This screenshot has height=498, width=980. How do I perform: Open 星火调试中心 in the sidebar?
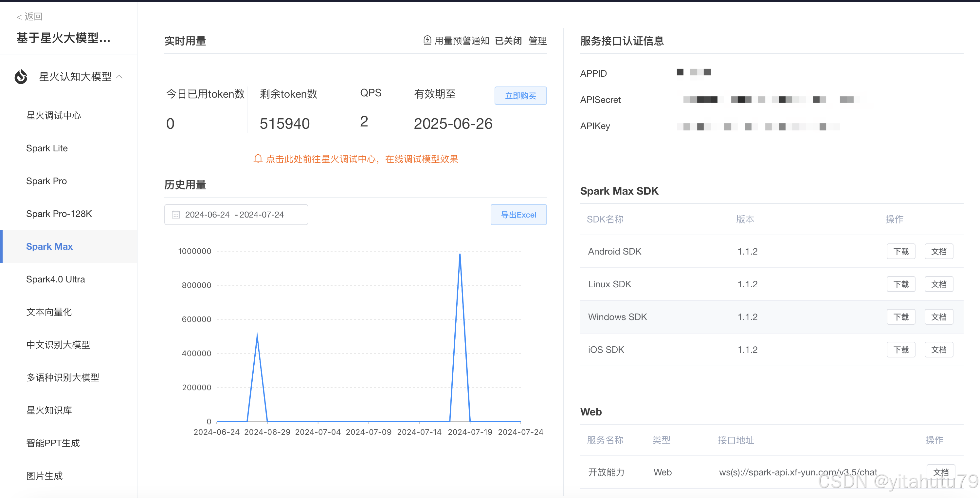click(x=54, y=115)
